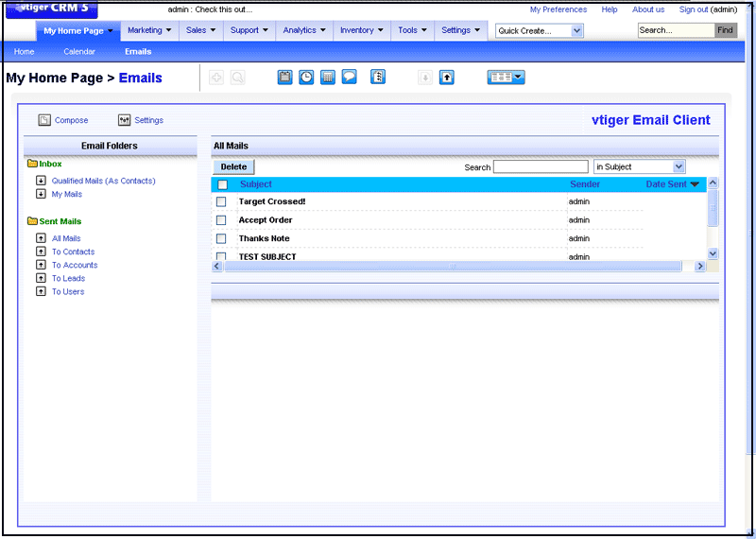Click the mail list horizontal scrollbar
The width and height of the screenshot is (756, 539).
click(x=453, y=266)
